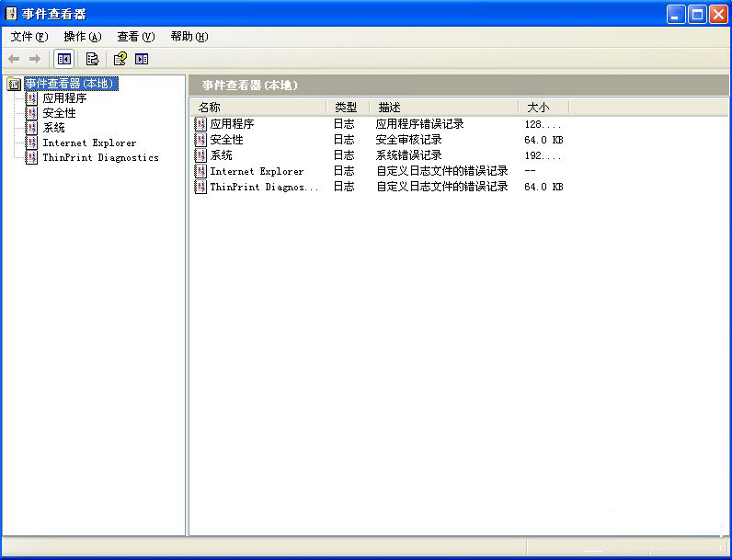Click ThinPrint row's 自定义日志文件的错误记录 description
The image size is (732, 560).
(x=442, y=188)
